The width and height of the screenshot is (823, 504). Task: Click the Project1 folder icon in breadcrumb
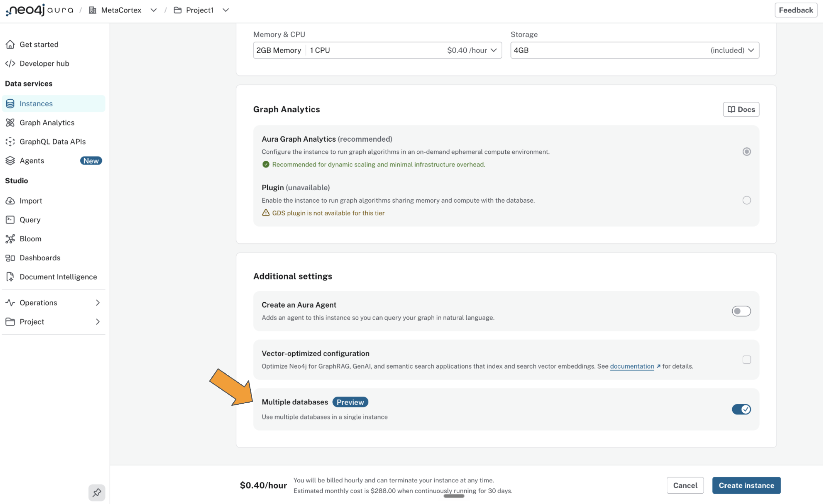[x=178, y=10]
